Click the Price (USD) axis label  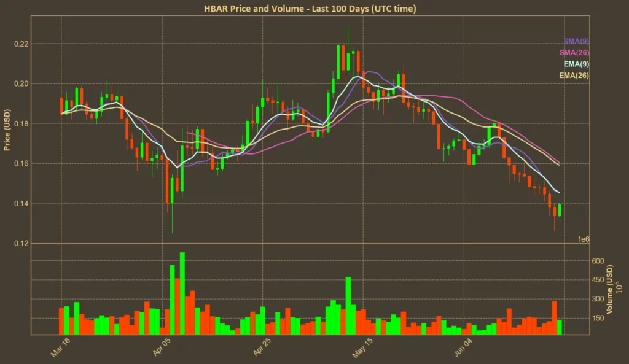tap(7, 130)
